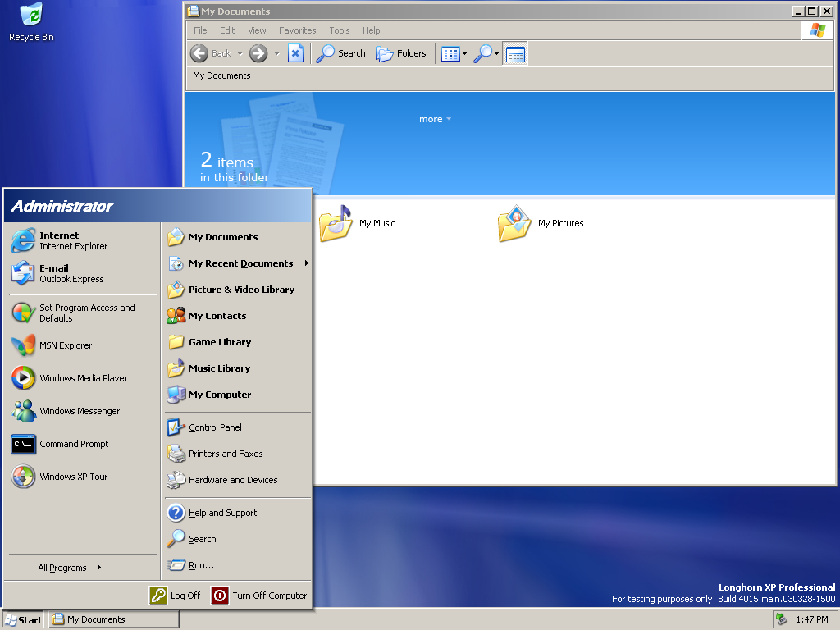Viewport: 840px width, 630px height.
Task: Expand the 'more' dropdown in the header
Action: [435, 119]
